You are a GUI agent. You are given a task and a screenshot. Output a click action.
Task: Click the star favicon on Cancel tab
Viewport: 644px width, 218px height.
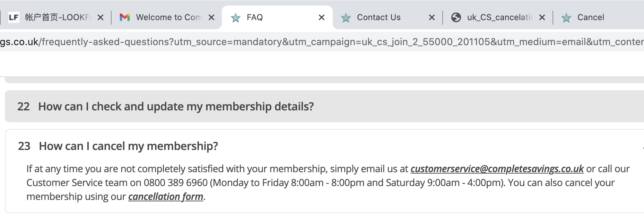click(x=566, y=17)
